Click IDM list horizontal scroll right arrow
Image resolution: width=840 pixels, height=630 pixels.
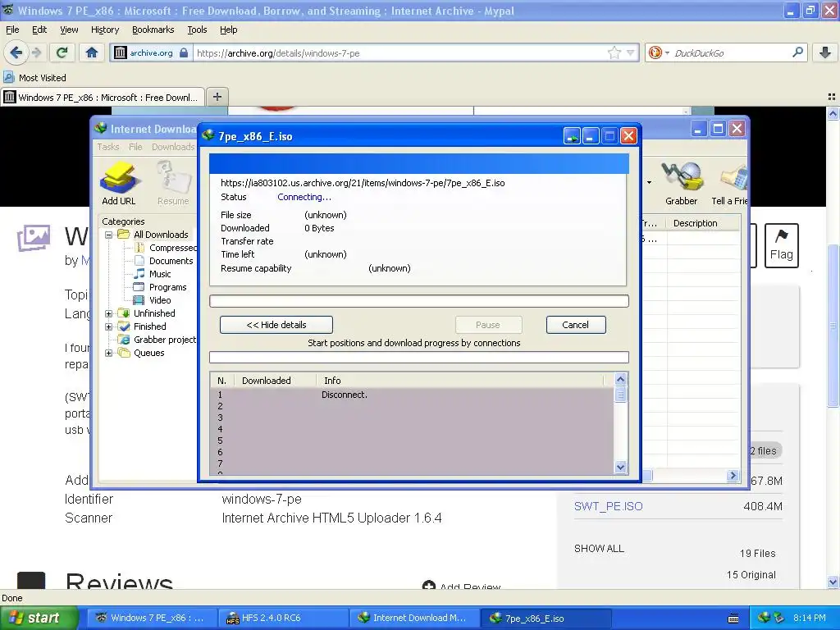(x=733, y=475)
